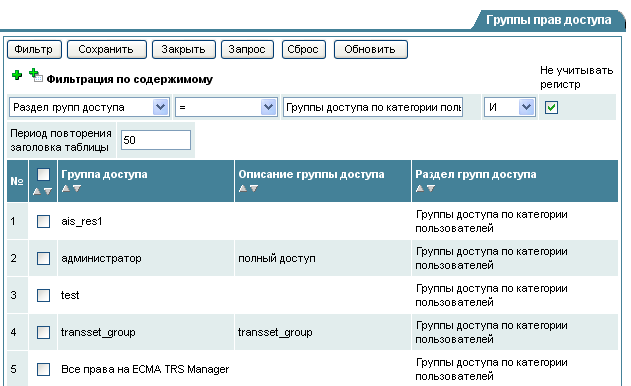Screen dimensions: 631x386
Task: Sort Группа доступа column descending
Action: click(x=77, y=188)
